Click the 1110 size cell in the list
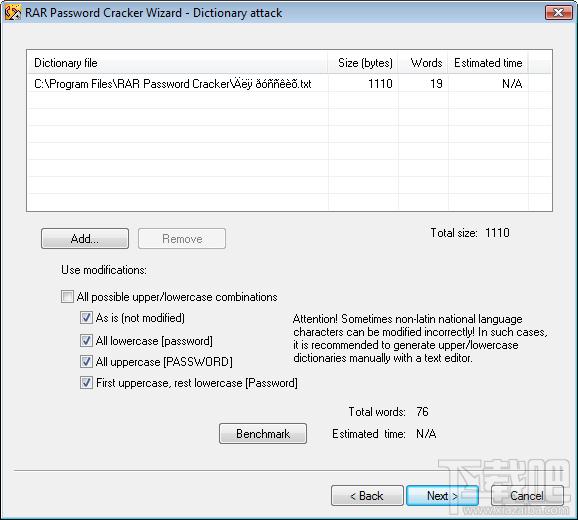The image size is (578, 520). (x=380, y=84)
